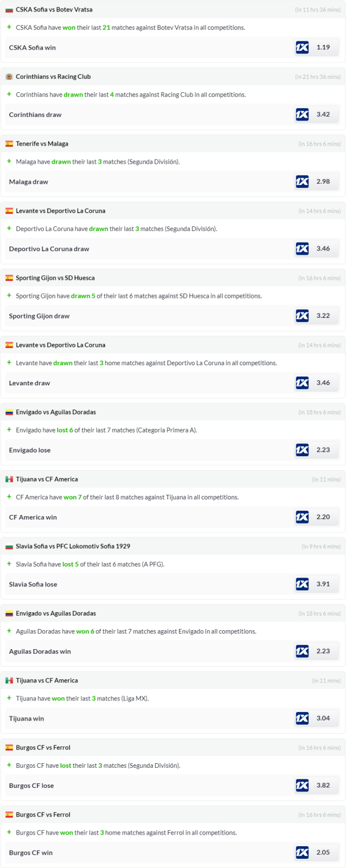The height and width of the screenshot is (868, 346).
Task: Open the 1X bookmaker icon for Sporting Gijon draw
Action: pos(302,316)
